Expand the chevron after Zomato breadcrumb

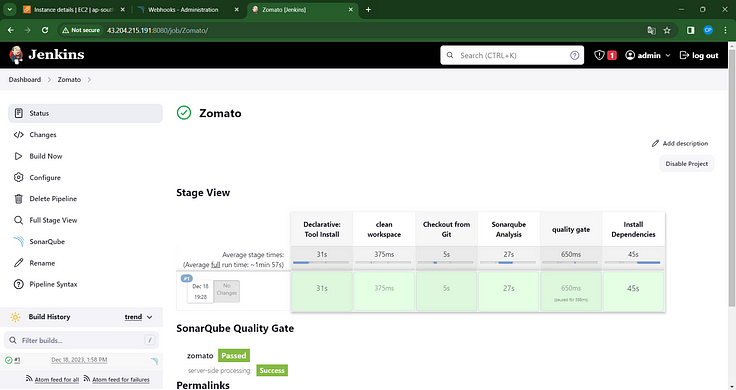(x=89, y=80)
